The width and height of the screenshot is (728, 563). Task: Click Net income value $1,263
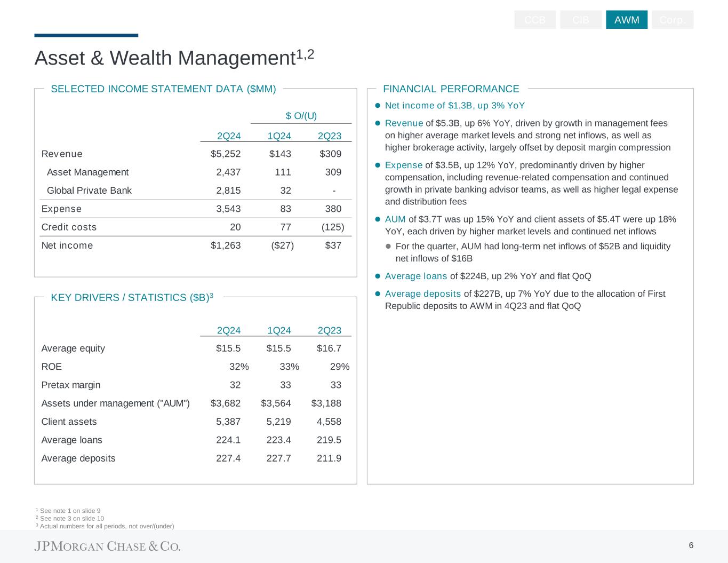tap(226, 245)
